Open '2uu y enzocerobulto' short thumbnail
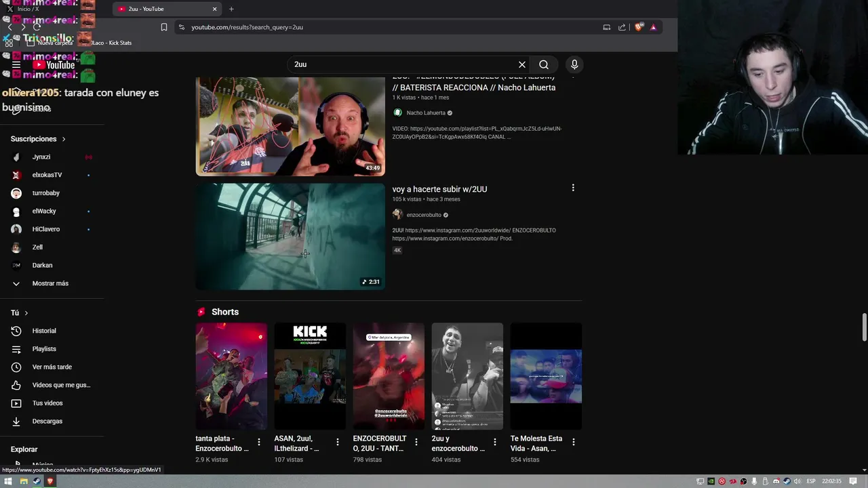 click(467, 376)
